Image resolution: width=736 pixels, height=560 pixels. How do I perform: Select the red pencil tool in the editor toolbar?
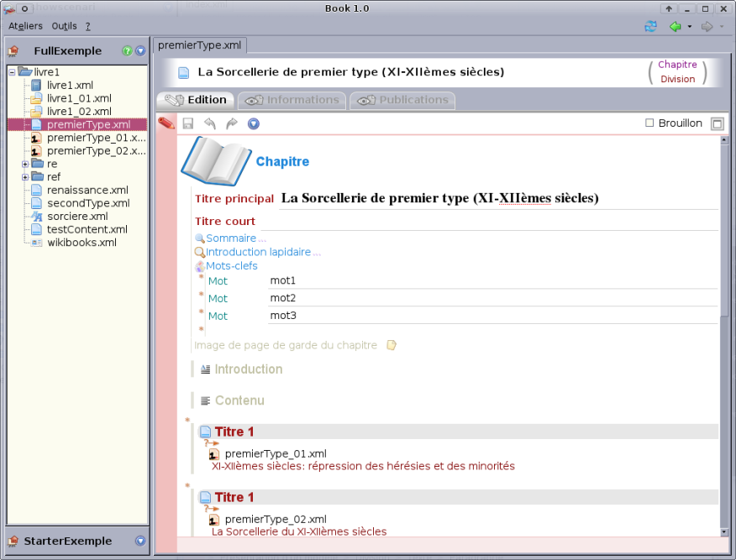(x=167, y=123)
